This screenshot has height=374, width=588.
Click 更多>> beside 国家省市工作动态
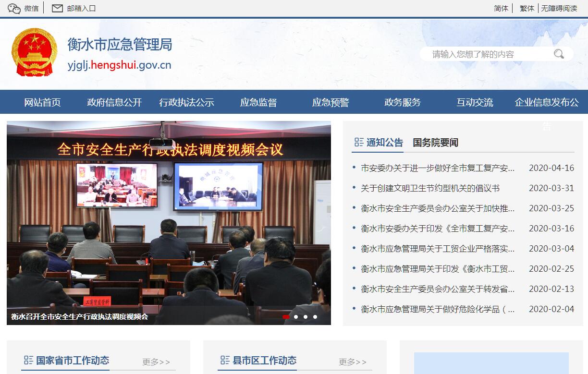[x=156, y=362]
